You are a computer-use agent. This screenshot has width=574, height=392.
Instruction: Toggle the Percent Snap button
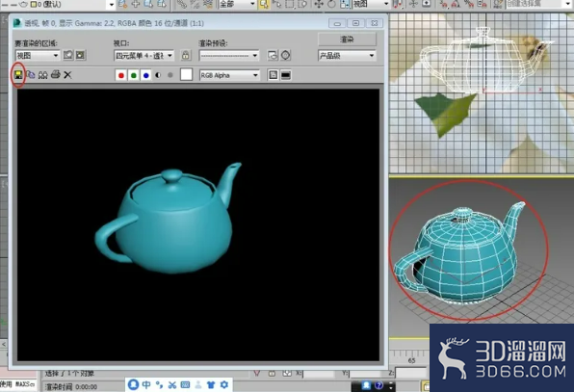(x=469, y=5)
